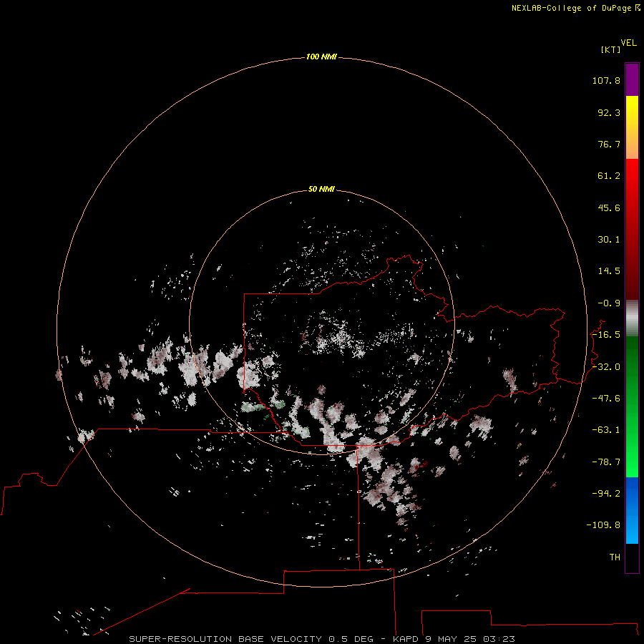Screen dimensions: 644x644
Task: Click the purple segment of the color bar
Action: coord(632,79)
